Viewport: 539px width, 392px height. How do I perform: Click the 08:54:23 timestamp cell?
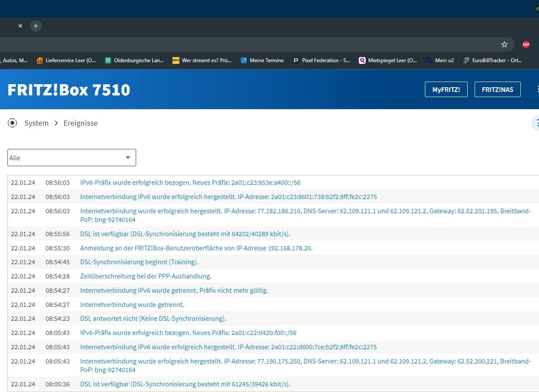[x=57, y=319]
